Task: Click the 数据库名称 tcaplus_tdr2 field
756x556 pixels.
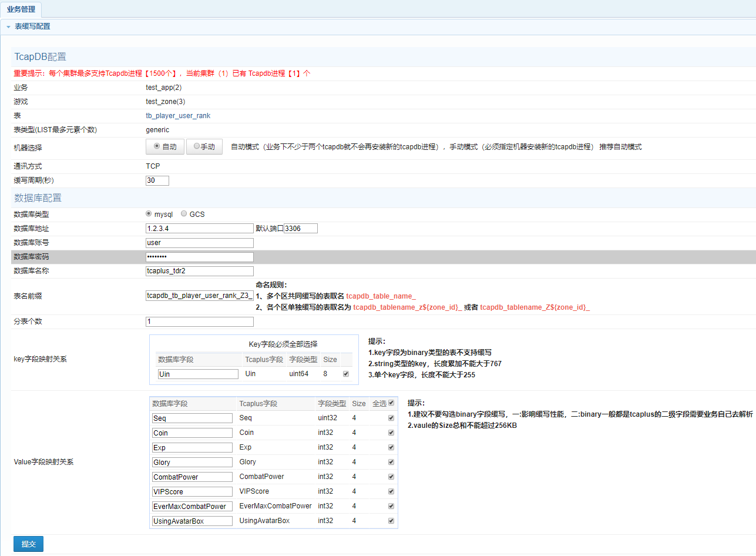Action: coord(199,271)
